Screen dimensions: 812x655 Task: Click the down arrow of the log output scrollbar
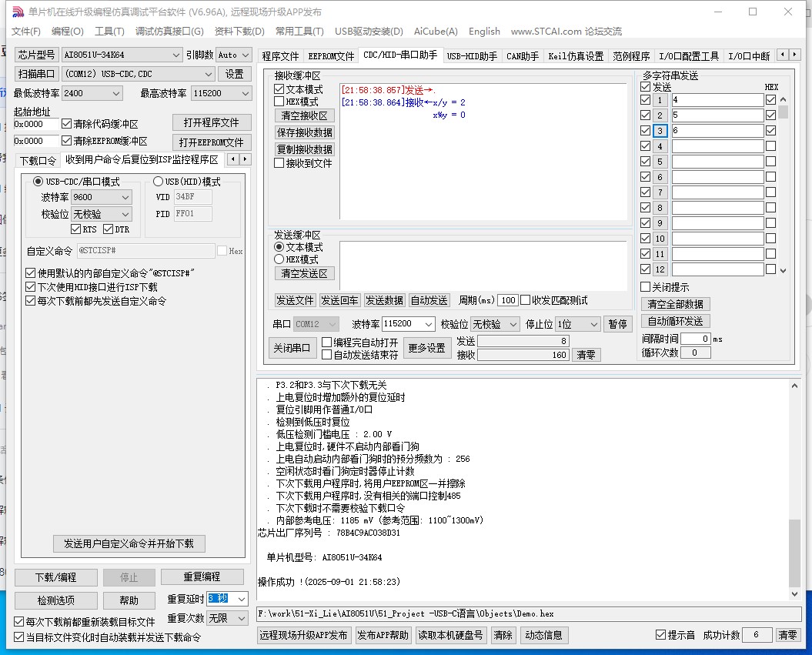(x=794, y=594)
